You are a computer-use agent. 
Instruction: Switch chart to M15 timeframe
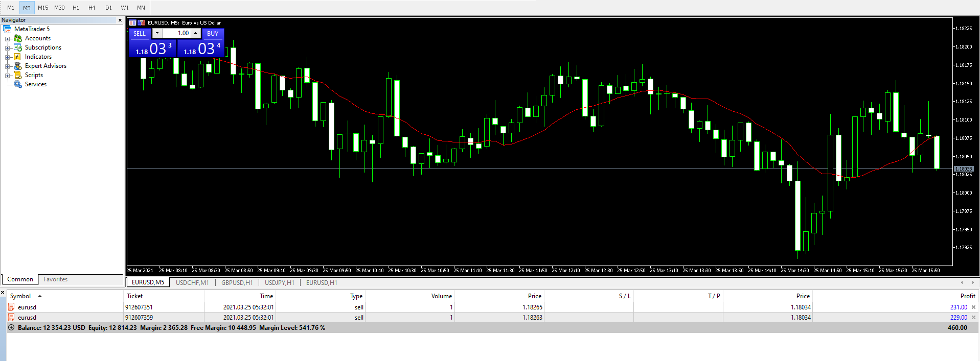[x=43, y=8]
